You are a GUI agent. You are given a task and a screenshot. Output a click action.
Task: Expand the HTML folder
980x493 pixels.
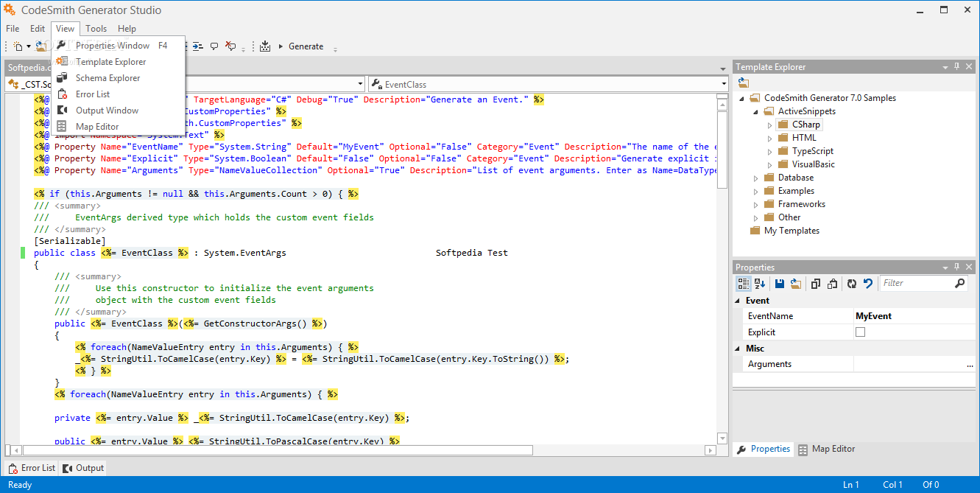769,138
